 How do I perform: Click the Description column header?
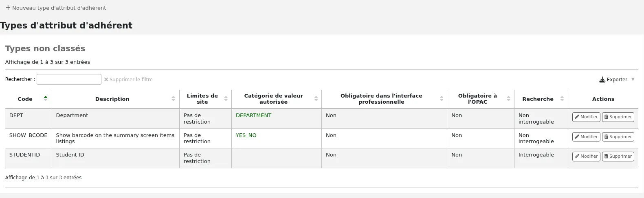click(x=116, y=99)
